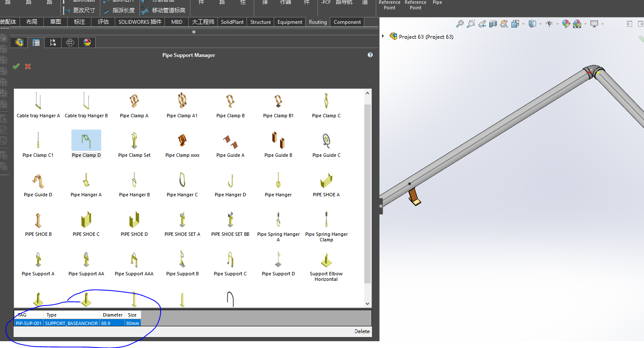
Task: Open the Edit Appearance color icon
Action: [x=566, y=24]
